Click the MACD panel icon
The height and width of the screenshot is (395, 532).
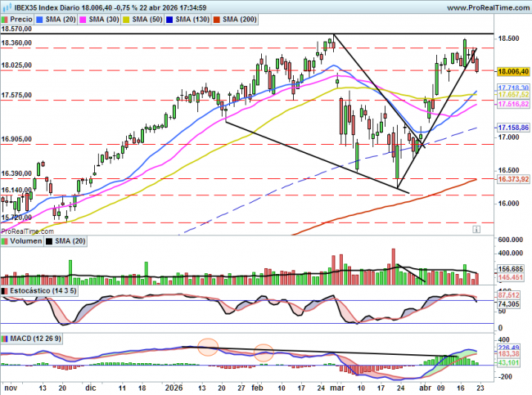tap(5, 338)
